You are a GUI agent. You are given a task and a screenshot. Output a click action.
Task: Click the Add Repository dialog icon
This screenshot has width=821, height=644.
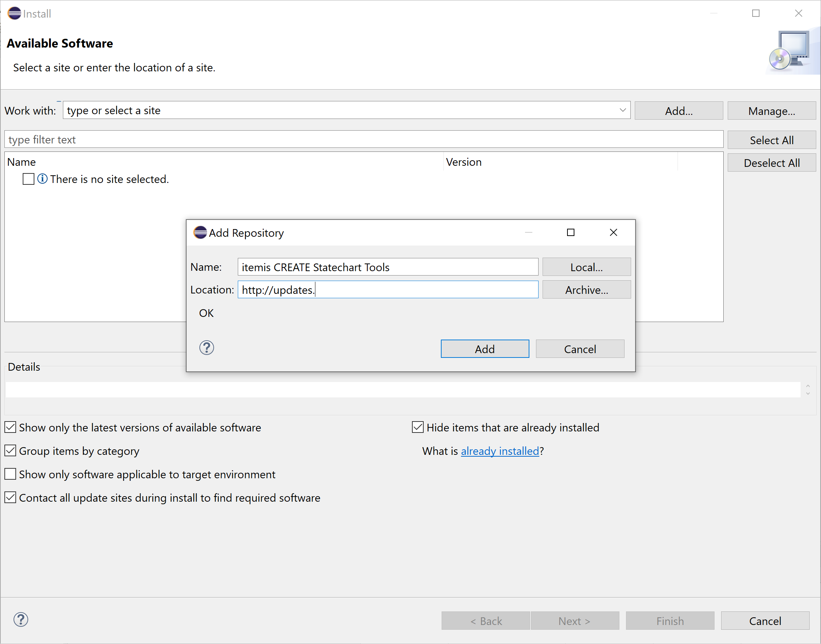pyautogui.click(x=199, y=232)
